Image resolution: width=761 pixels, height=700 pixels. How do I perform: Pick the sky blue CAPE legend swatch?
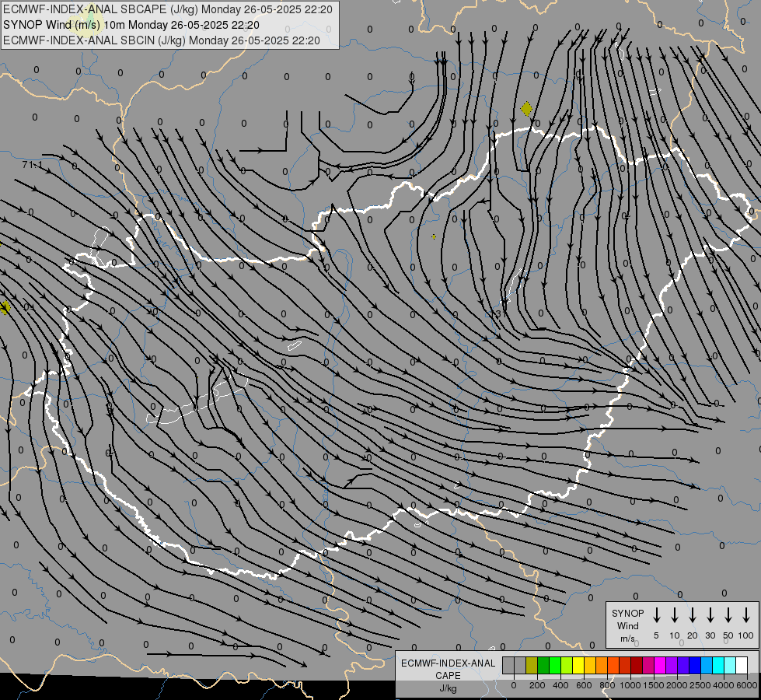pos(707,665)
